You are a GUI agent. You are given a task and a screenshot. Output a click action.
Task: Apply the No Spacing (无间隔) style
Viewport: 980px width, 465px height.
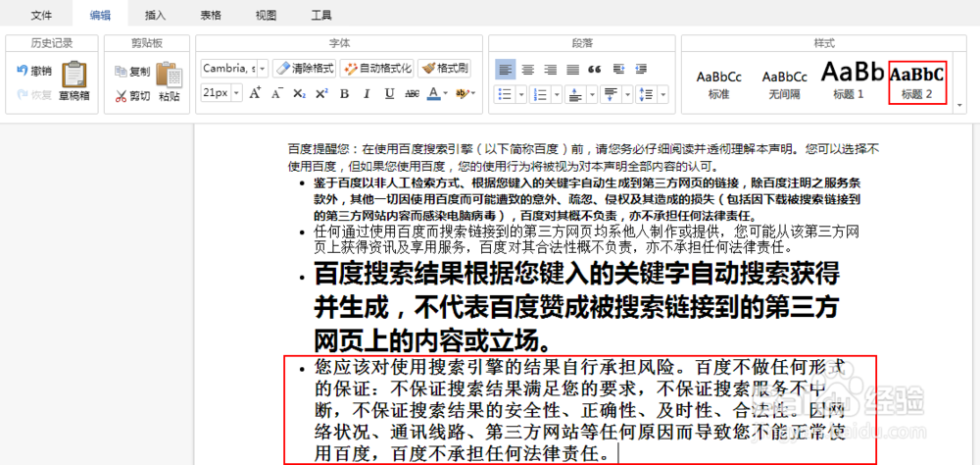784,83
